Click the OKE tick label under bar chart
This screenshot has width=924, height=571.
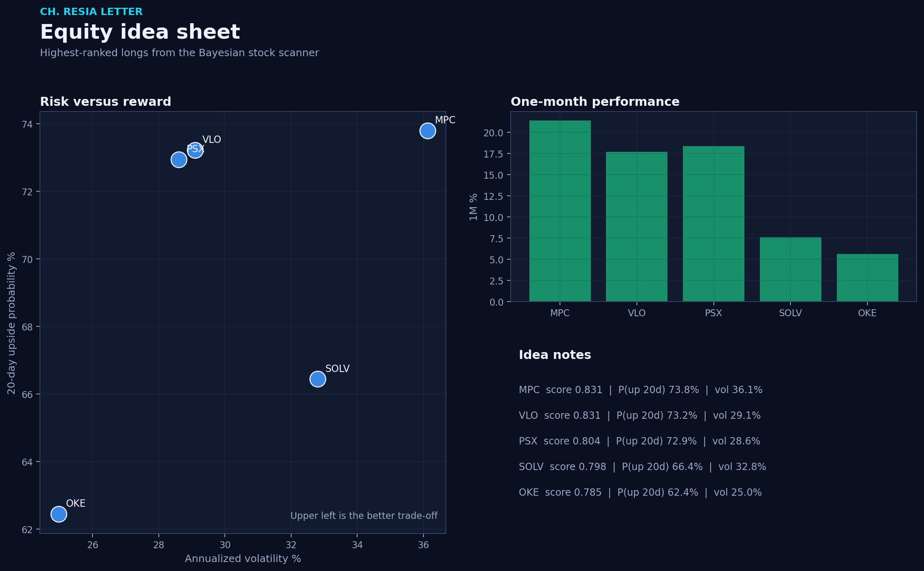coord(867,313)
